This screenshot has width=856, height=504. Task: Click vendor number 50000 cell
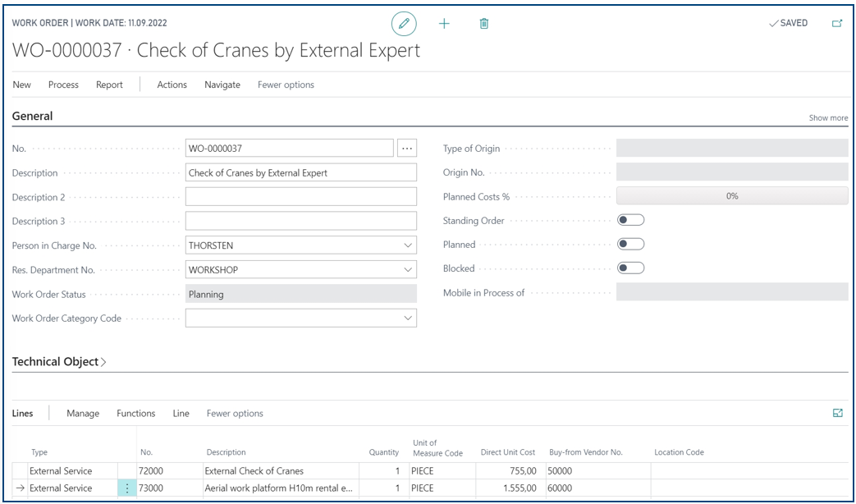point(598,470)
